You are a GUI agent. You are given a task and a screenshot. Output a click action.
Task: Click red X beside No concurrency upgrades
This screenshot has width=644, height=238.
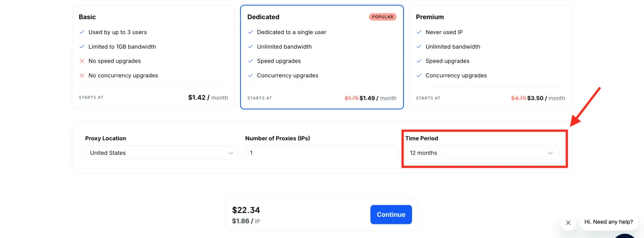[x=82, y=75]
